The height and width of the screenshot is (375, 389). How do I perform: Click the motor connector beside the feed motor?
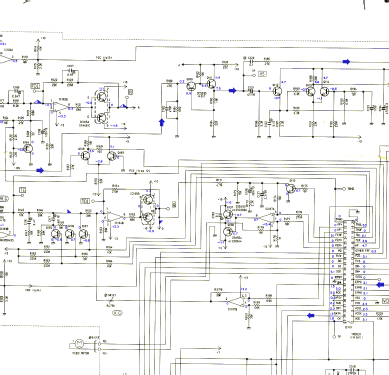click(97, 345)
